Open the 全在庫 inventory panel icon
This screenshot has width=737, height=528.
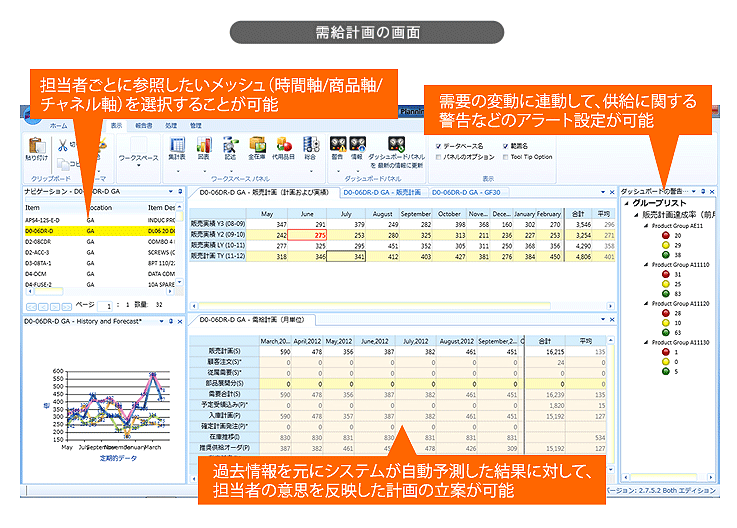(x=257, y=149)
